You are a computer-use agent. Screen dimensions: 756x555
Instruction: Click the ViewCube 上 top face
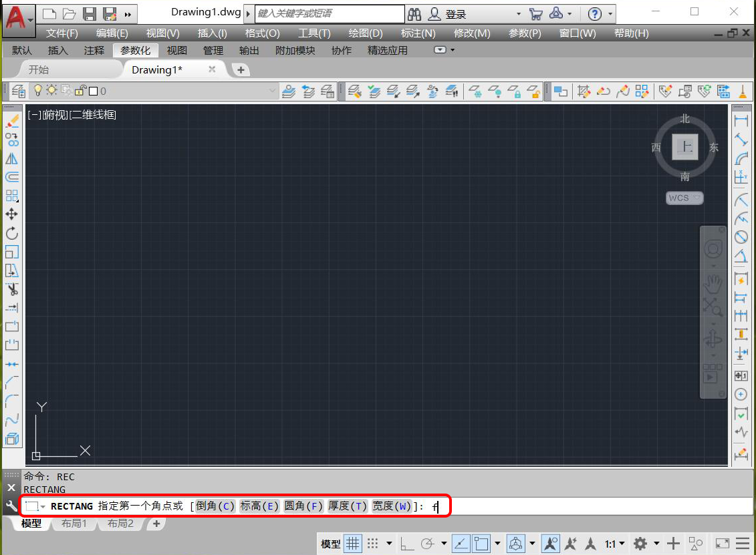pyautogui.click(x=685, y=146)
